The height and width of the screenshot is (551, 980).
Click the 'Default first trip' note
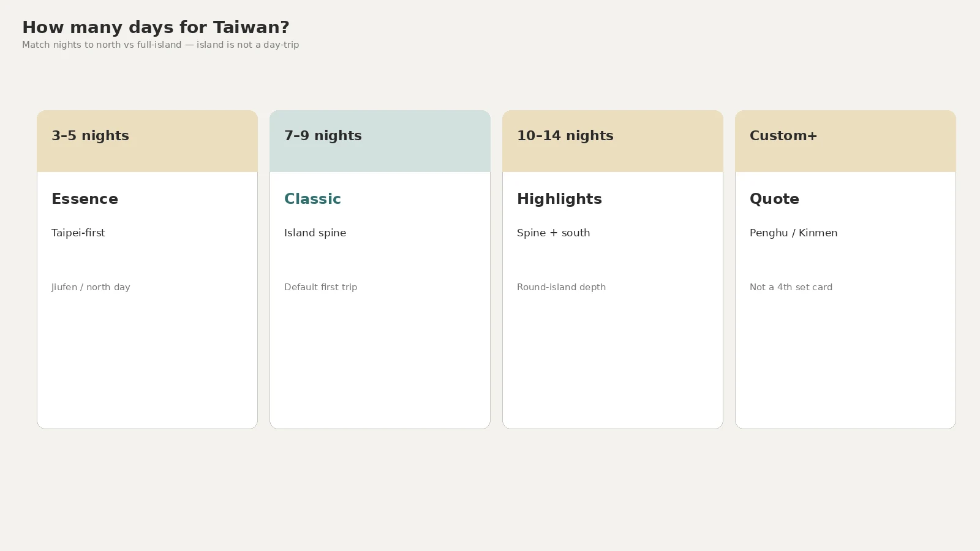(x=320, y=287)
